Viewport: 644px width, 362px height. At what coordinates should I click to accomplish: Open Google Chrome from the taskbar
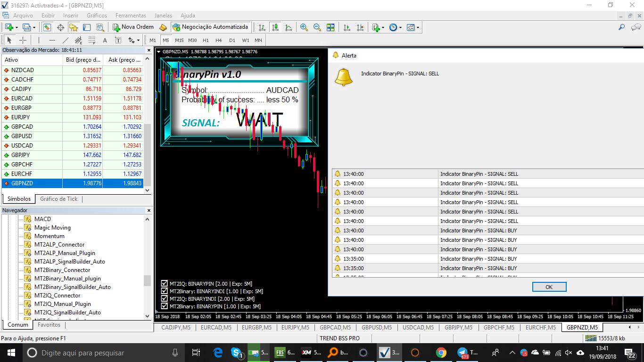point(441,353)
